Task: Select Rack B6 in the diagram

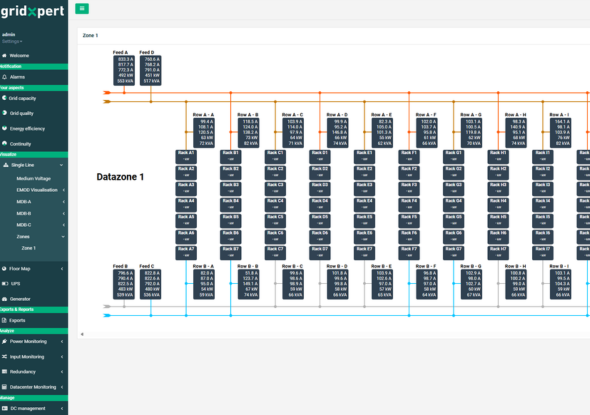Action: (231, 237)
